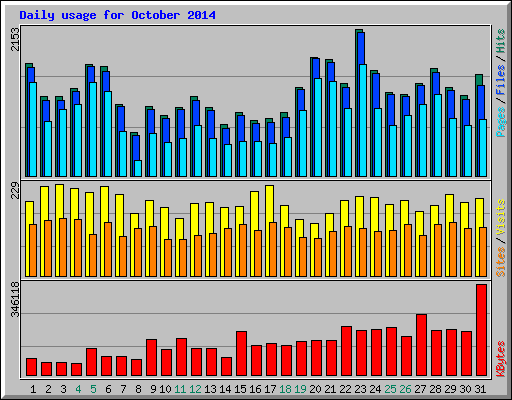Select day label 16 on the axis
The width and height of the screenshot is (512, 400).
coord(255,389)
